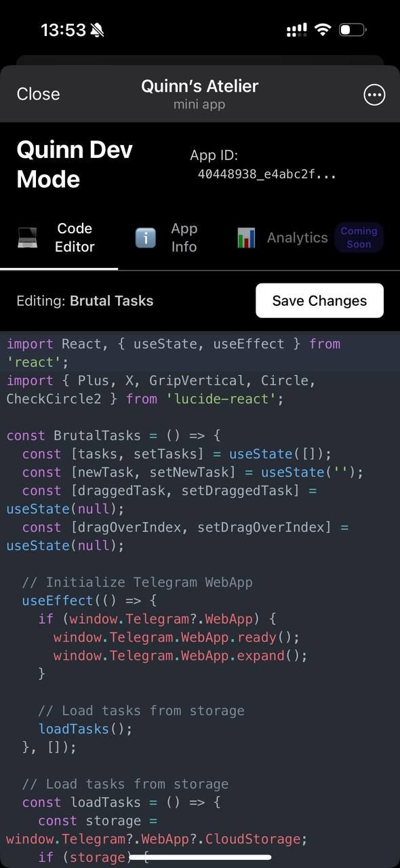
Task: Click the bar chart Analytics icon
Action: pos(246,238)
